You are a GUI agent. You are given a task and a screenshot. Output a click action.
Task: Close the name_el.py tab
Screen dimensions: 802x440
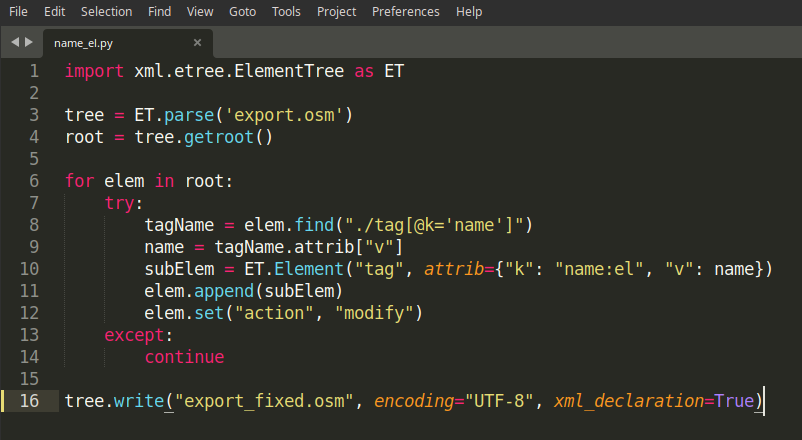197,43
